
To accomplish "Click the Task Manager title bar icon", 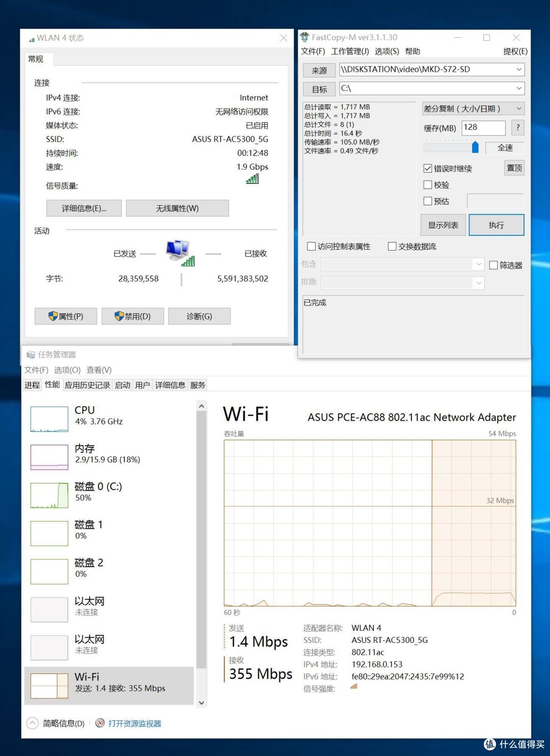I will [x=31, y=355].
